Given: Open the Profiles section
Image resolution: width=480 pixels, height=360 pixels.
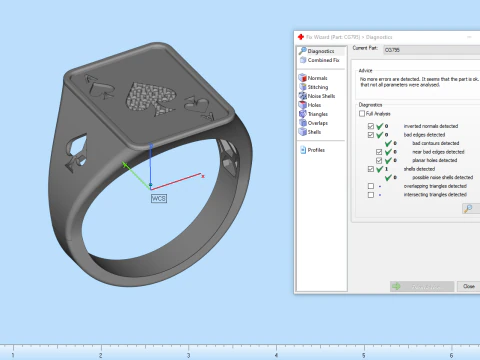Looking at the screenshot, I should (316, 150).
